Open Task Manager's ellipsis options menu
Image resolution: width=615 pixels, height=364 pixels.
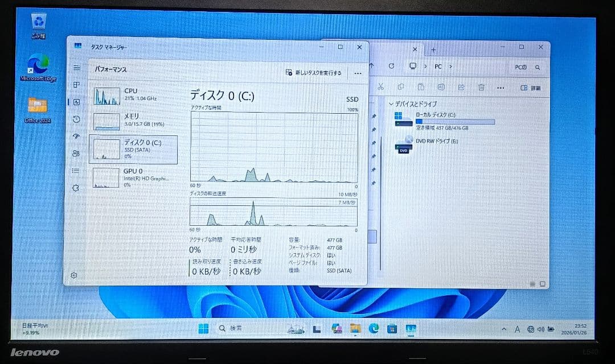pyautogui.click(x=358, y=73)
